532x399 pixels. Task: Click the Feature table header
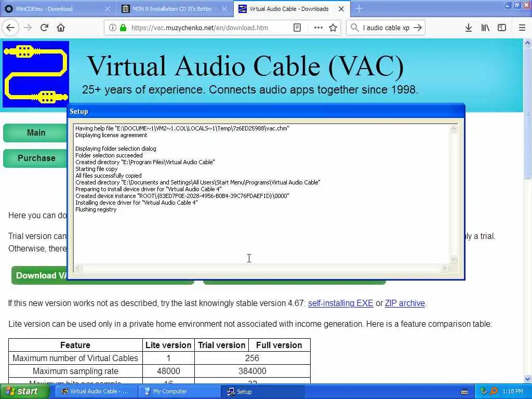click(75, 345)
